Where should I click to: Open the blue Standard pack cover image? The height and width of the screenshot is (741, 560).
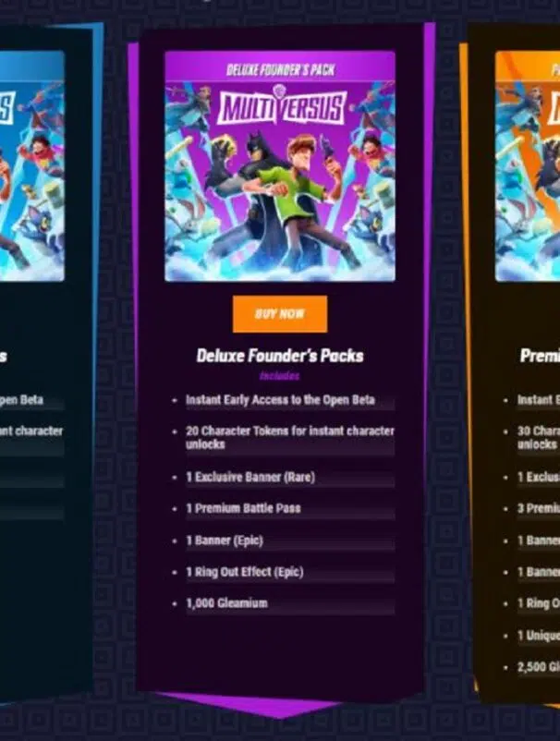click(x=31, y=166)
